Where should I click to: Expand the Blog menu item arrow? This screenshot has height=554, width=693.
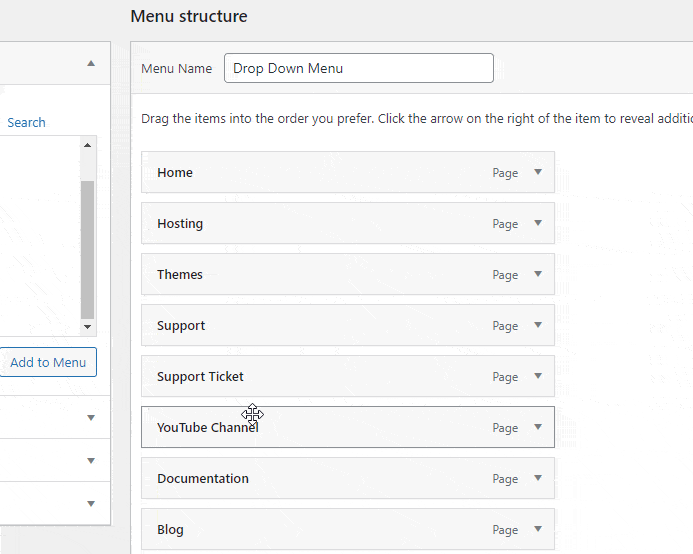tap(537, 529)
